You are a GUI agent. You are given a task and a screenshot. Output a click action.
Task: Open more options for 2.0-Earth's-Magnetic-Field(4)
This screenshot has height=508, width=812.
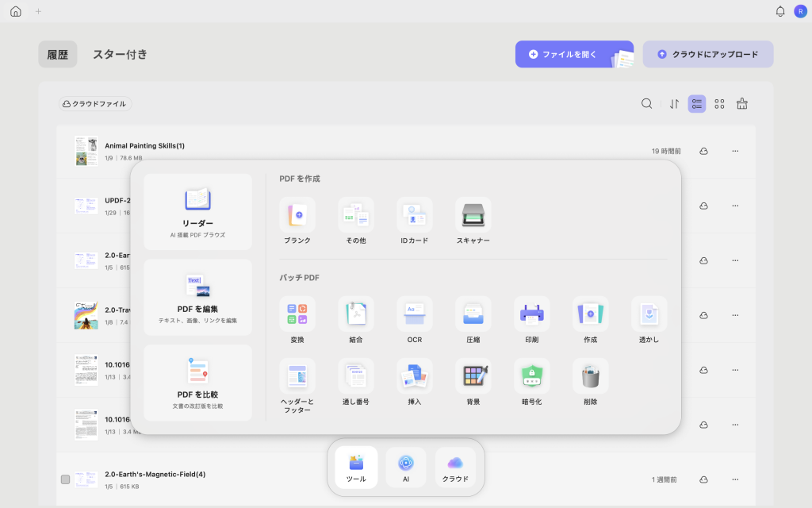(735, 479)
